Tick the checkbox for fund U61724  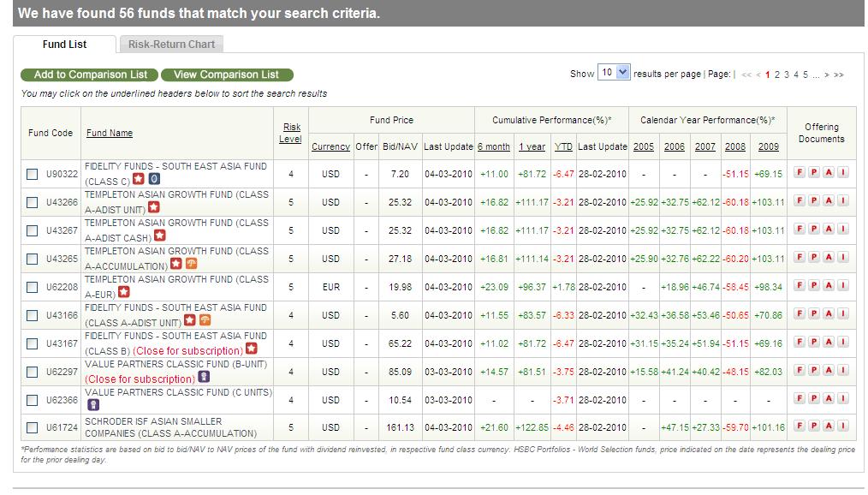[x=33, y=427]
